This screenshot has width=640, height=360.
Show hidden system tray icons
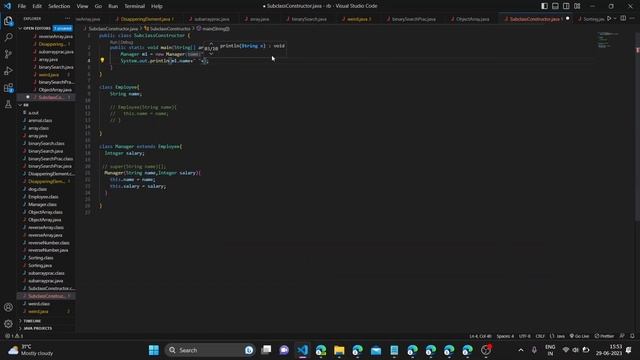(521, 350)
